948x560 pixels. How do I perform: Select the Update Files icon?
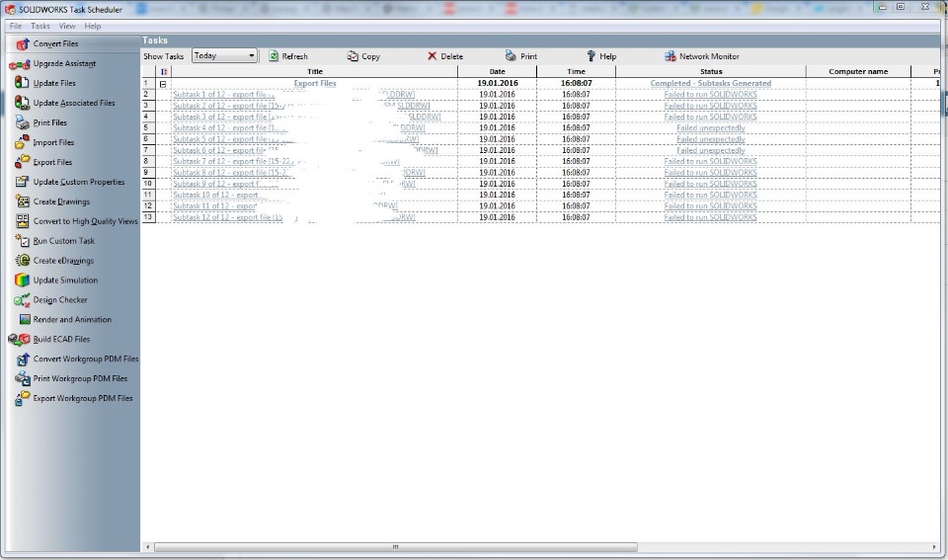click(x=22, y=83)
